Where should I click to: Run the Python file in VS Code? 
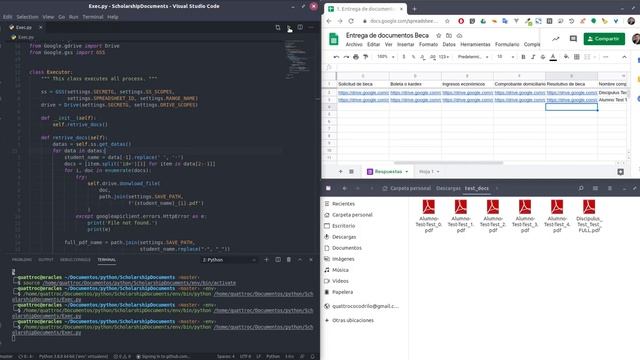point(289,27)
